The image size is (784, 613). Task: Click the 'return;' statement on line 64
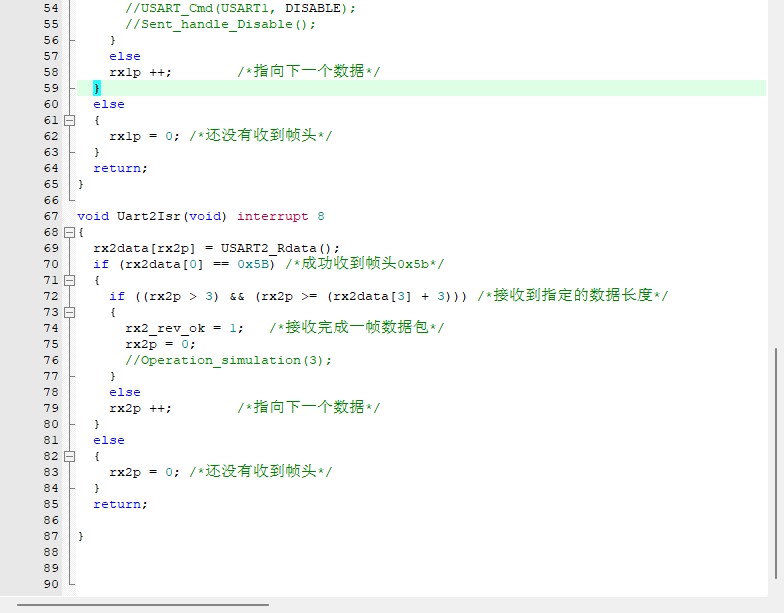tap(120, 168)
